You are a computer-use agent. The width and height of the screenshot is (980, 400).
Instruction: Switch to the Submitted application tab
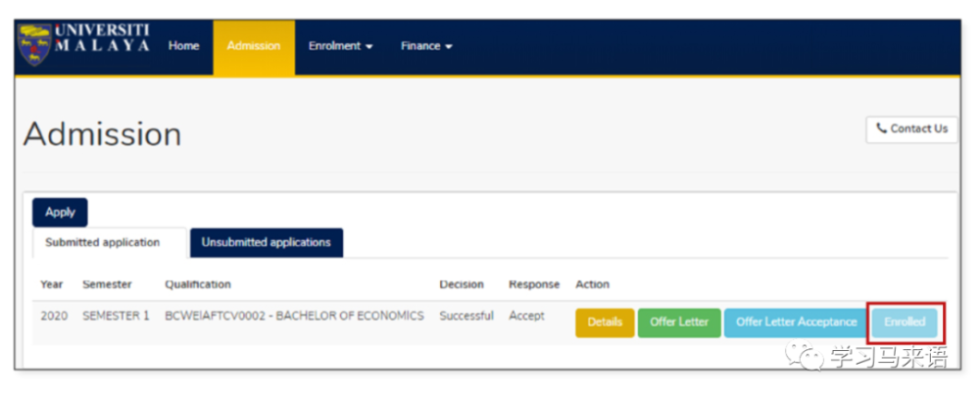point(102,242)
